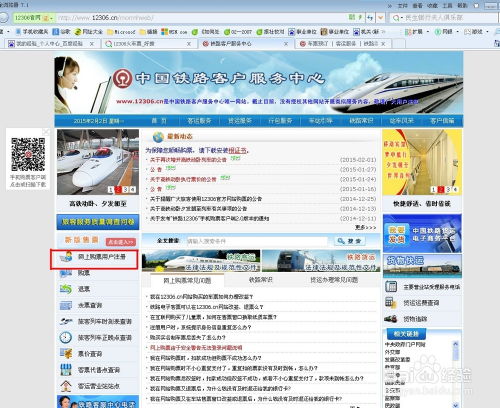Click the 客票代售点查询 shop icon
Viewport: 500px width, 408px height.
(x=66, y=370)
